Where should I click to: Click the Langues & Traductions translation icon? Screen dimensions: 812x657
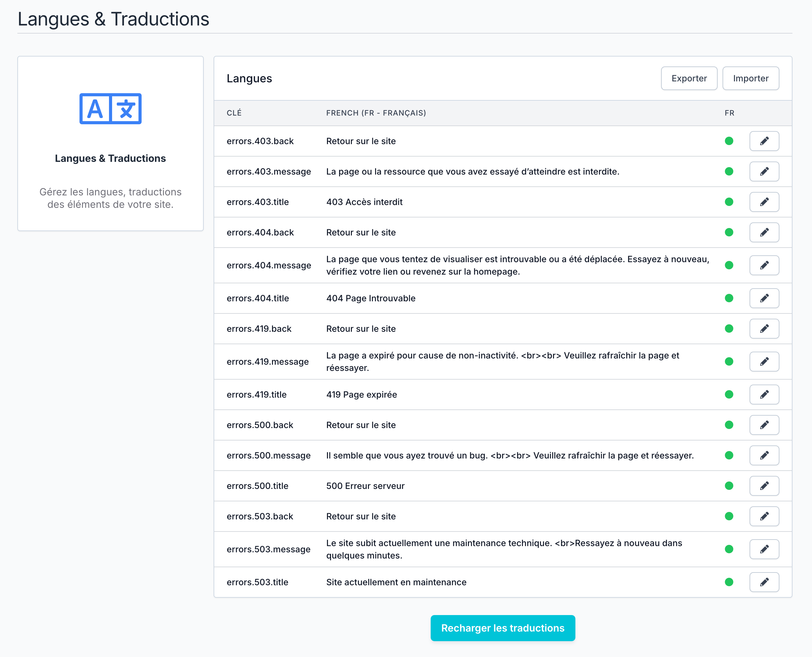pos(110,110)
